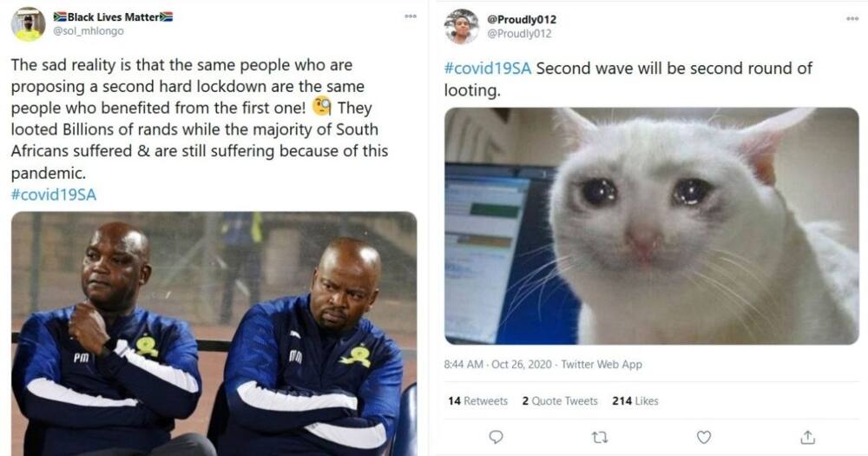Like the tweet with the heart icon
868x456 pixels.
704,438
